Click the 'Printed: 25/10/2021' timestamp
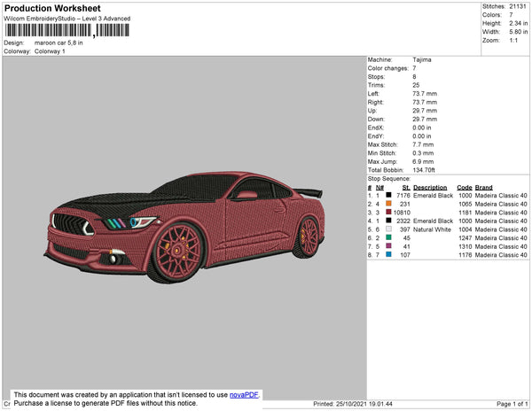The image size is (532, 411). click(353, 404)
